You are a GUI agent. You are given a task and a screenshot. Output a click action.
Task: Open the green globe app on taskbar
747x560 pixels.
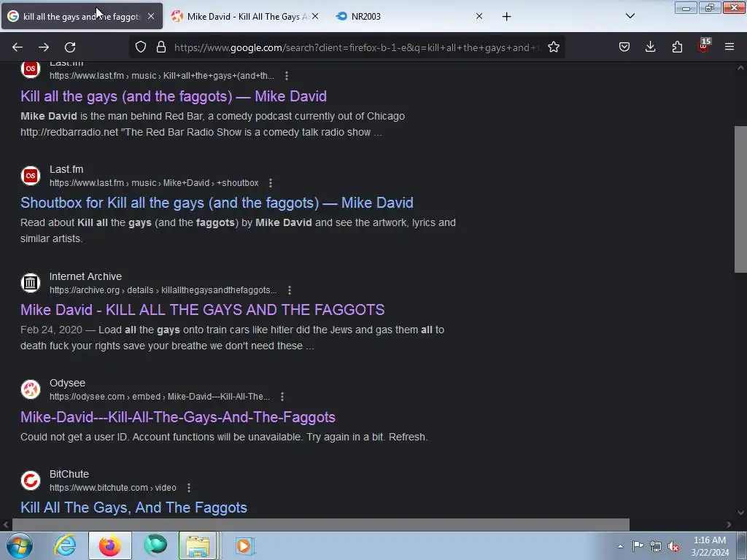(x=155, y=545)
